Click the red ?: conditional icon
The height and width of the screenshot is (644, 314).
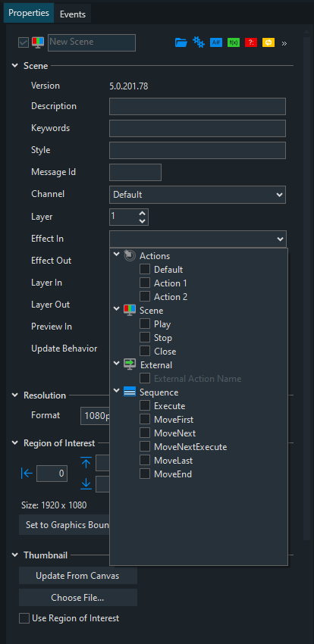pos(251,42)
